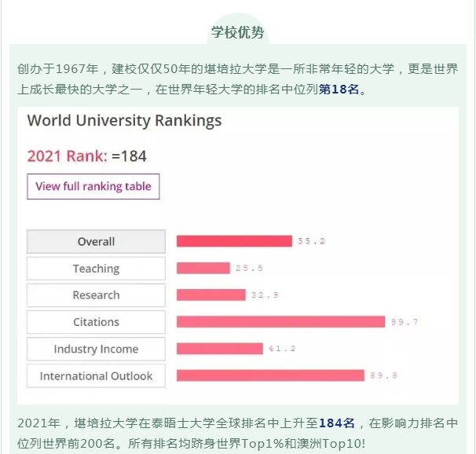Select the Overall ranking tab
476x454 pixels.
pos(96,242)
